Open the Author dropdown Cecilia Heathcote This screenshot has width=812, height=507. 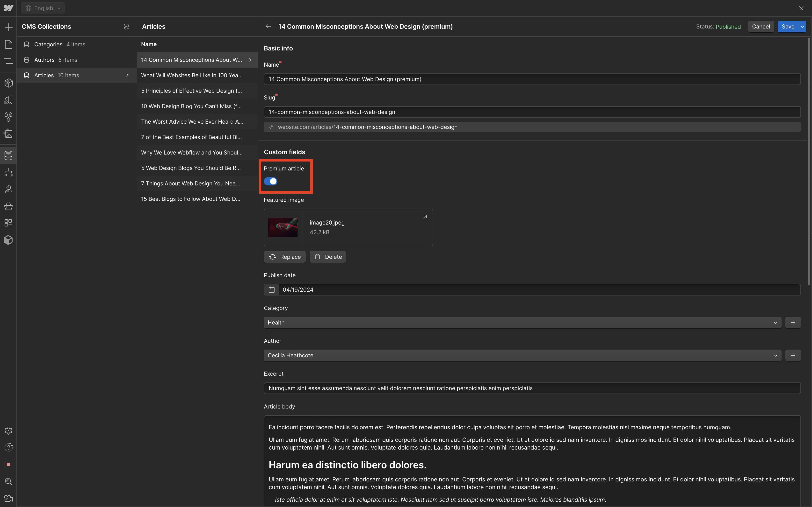522,355
